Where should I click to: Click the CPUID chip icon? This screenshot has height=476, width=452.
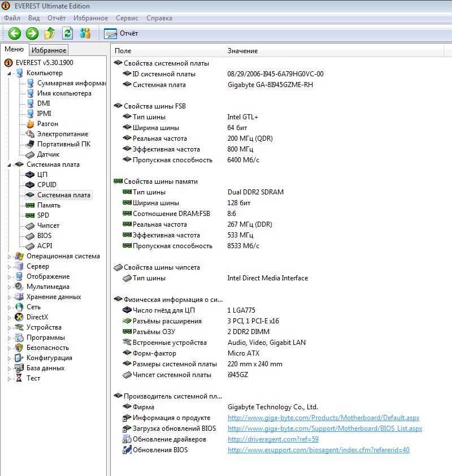tap(30, 184)
